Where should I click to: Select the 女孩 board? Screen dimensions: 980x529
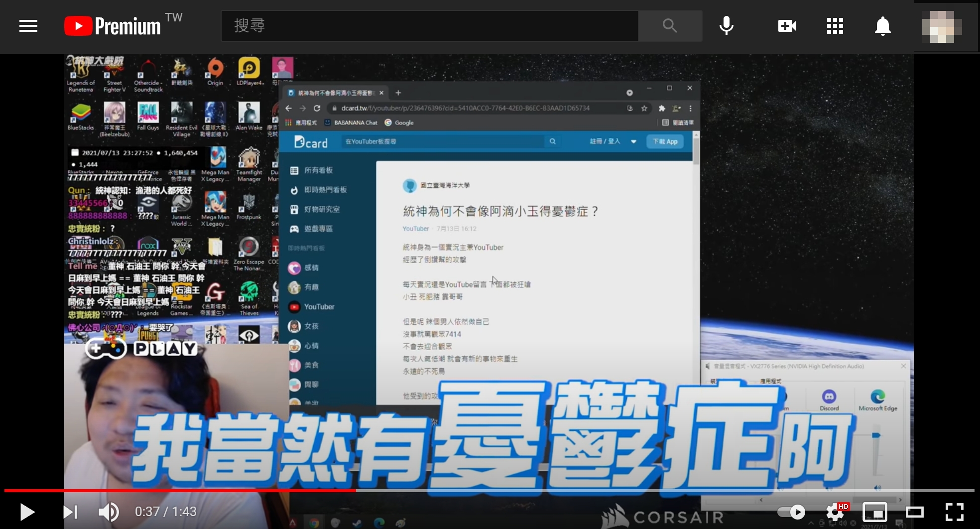(304, 326)
